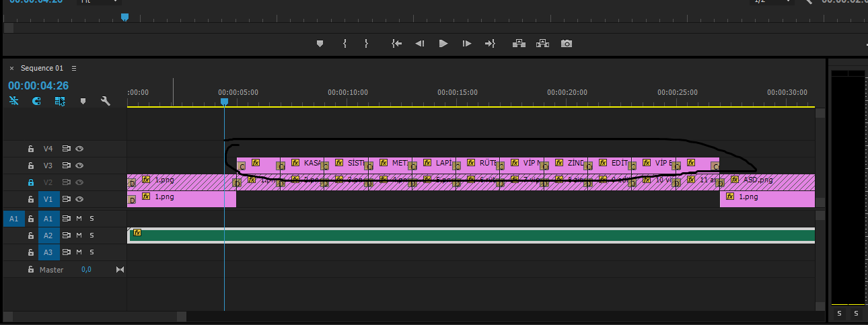
Task: Add a marker from the timeline header
Action: [x=83, y=101]
